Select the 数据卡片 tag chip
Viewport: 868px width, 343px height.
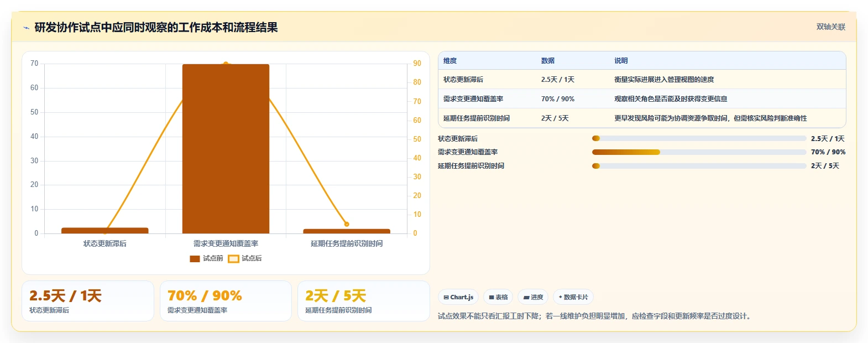[573, 297]
